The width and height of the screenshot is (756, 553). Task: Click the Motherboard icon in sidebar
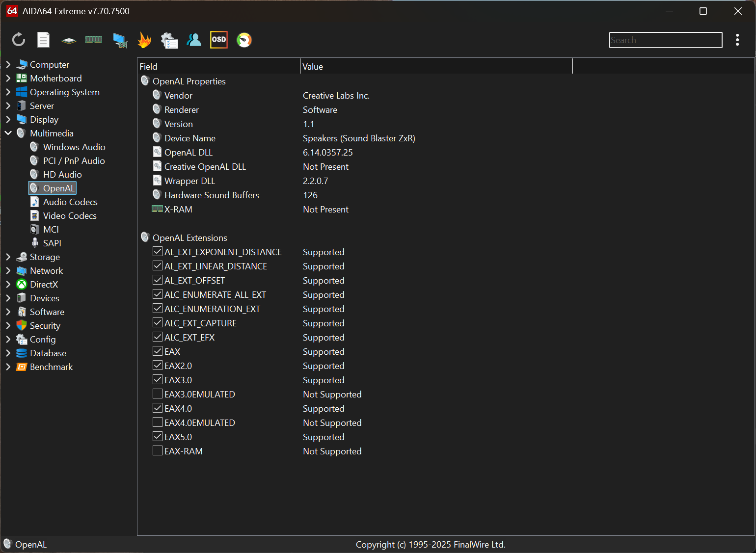click(x=22, y=78)
